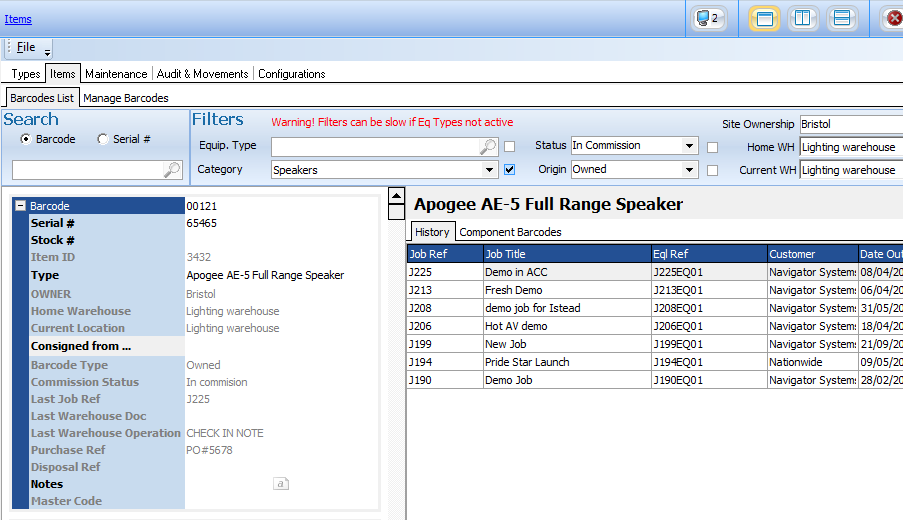The width and height of the screenshot is (903, 520).
Task: Enable the Equip. Type filter checkbox
Action: click(509, 147)
